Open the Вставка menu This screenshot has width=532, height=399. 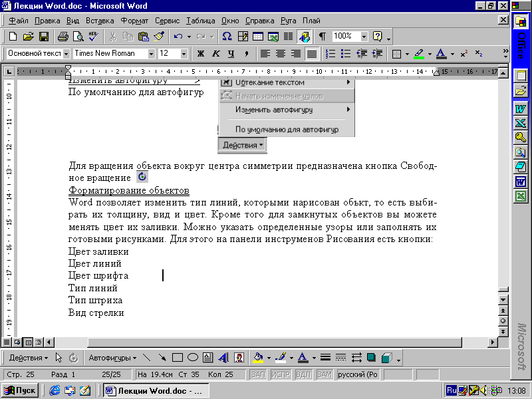[100, 21]
